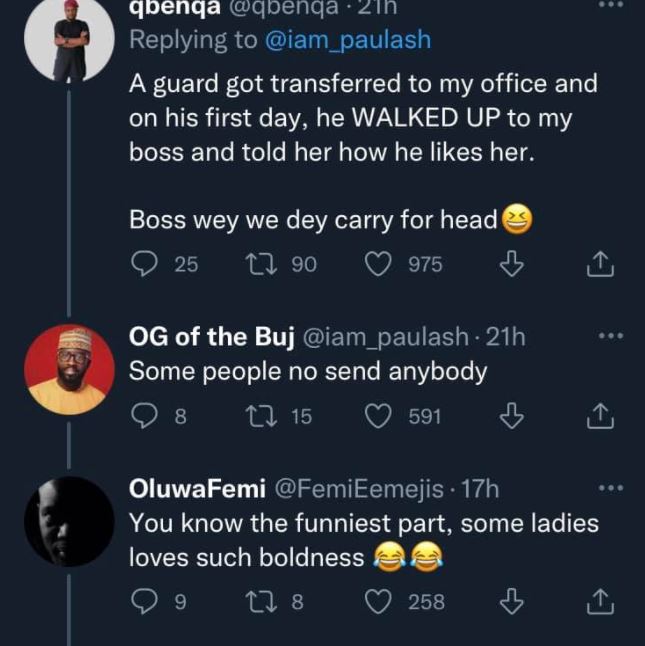Like the tweet with 258 likes
The height and width of the screenshot is (646, 645).
[378, 602]
